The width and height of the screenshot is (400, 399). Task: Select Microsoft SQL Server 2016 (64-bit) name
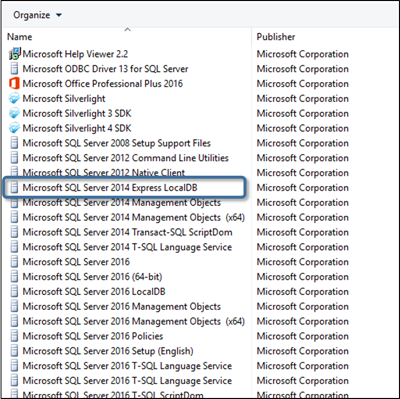coord(92,277)
